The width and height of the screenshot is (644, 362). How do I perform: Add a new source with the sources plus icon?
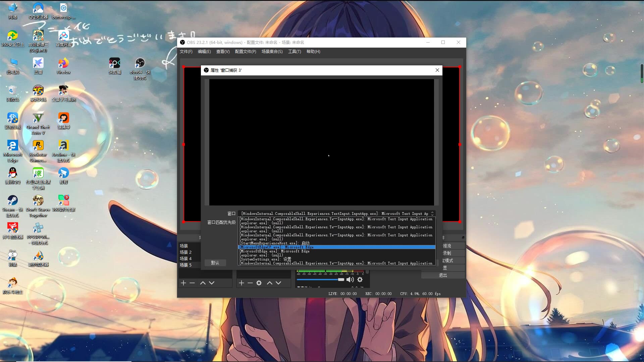click(x=241, y=283)
